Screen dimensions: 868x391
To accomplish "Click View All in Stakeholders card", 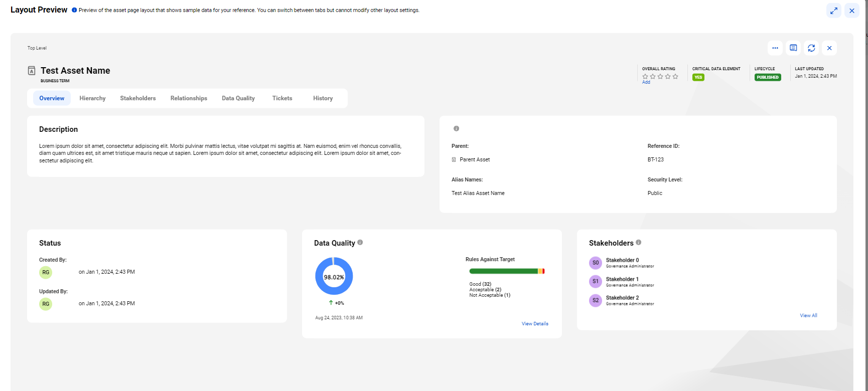I will pyautogui.click(x=808, y=315).
